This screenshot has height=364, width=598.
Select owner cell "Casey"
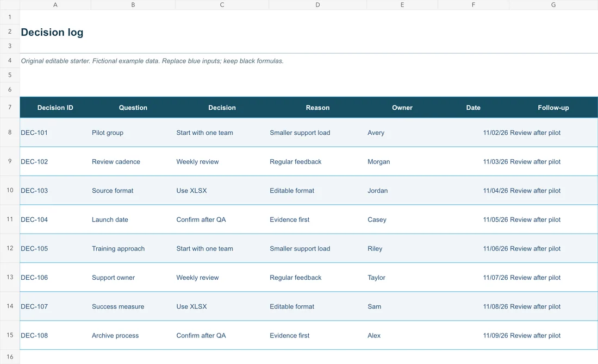(402, 219)
